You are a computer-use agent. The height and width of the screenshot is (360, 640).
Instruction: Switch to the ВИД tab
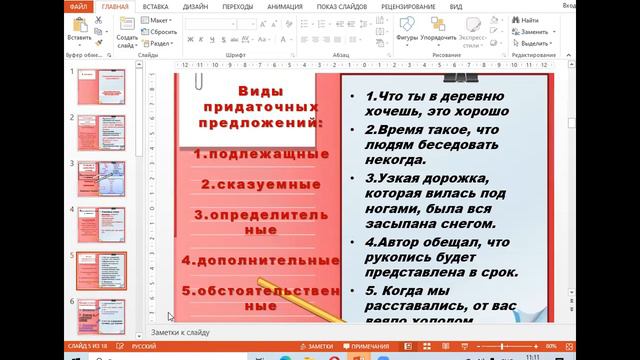[x=456, y=7]
